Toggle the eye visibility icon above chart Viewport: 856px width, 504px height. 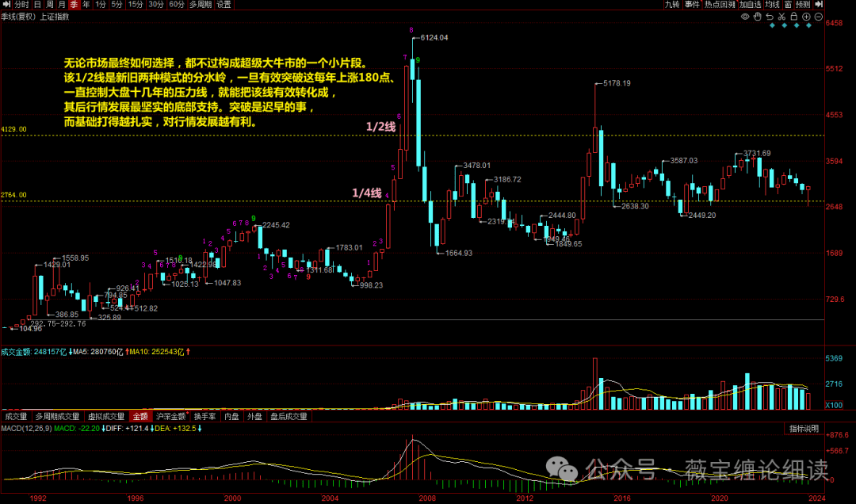(745, 17)
